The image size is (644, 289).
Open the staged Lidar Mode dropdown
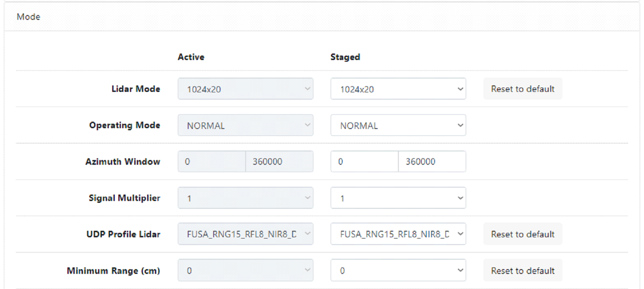[398, 89]
